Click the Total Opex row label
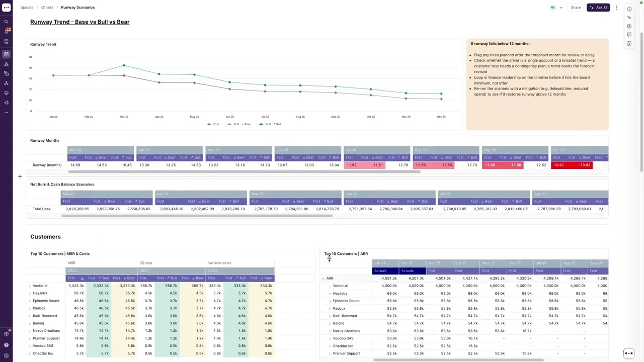644x362 pixels. point(42,209)
